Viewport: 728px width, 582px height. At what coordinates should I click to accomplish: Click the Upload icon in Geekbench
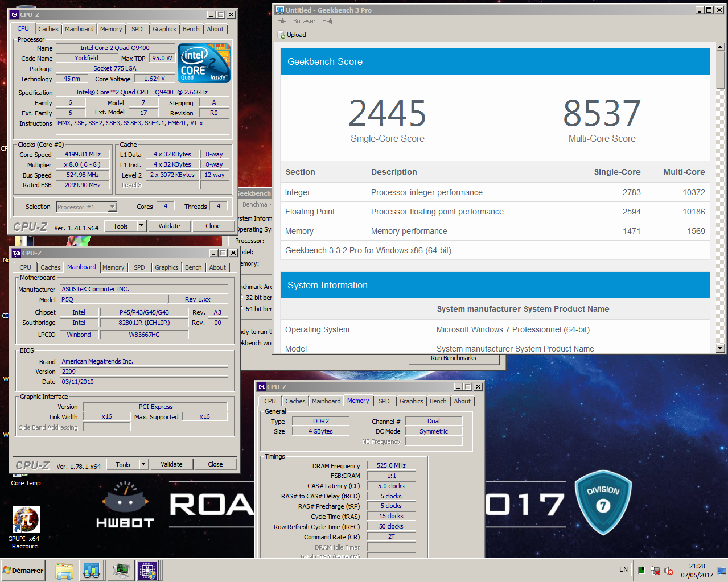(281, 35)
